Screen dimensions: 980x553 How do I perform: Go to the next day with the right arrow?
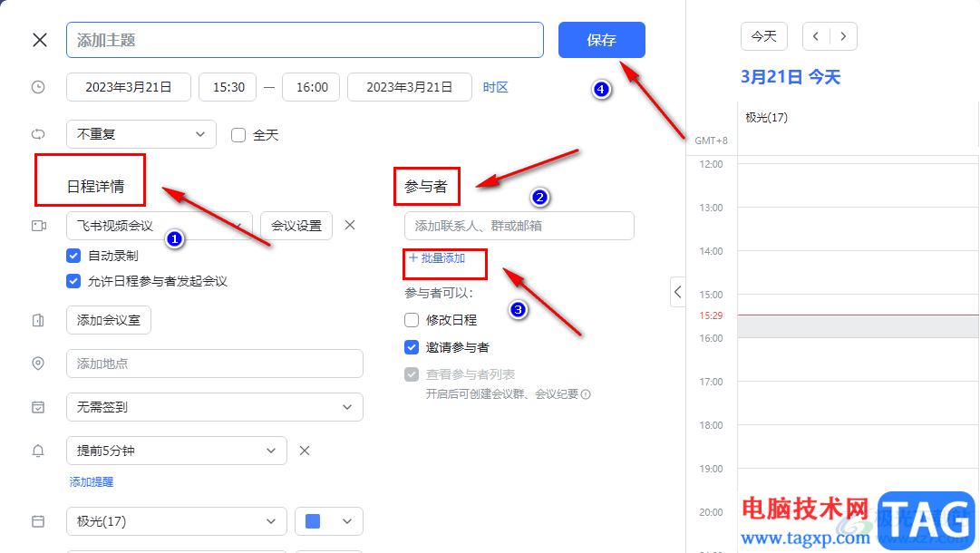[843, 36]
